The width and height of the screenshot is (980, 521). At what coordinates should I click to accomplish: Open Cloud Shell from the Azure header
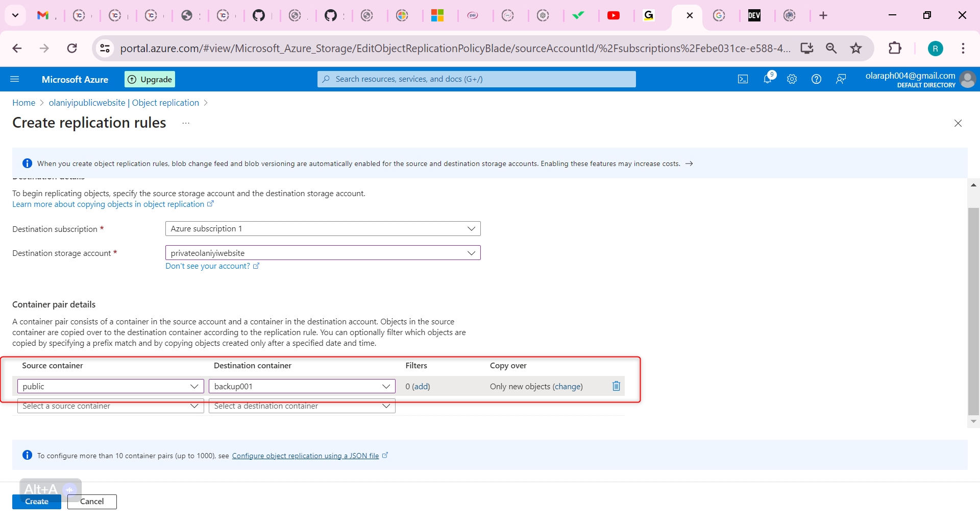[743, 79]
